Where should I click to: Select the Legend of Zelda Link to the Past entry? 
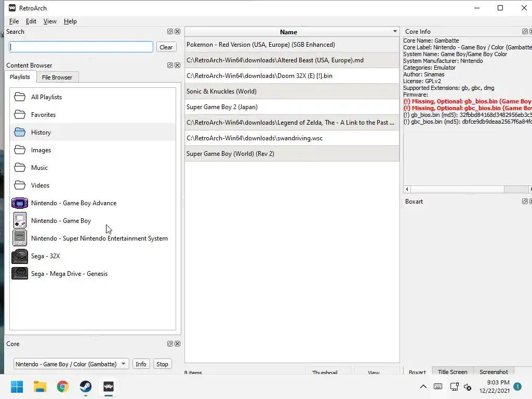292,123
